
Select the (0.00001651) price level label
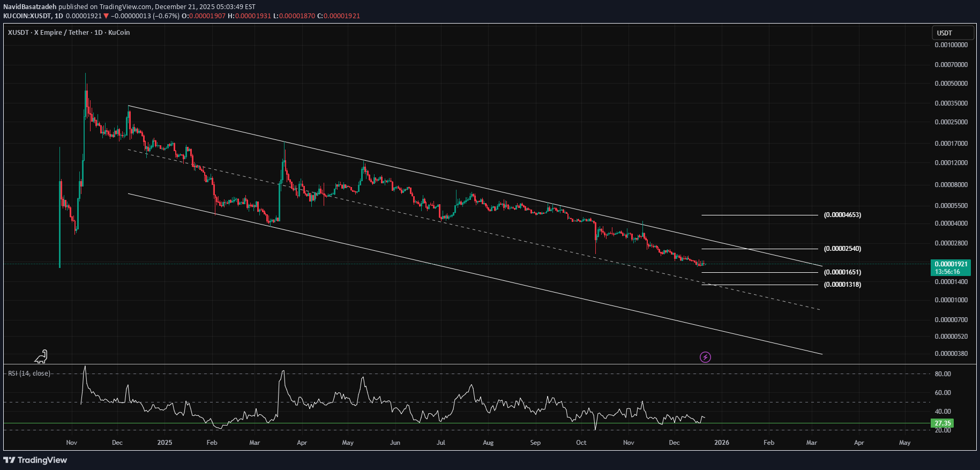pos(842,272)
